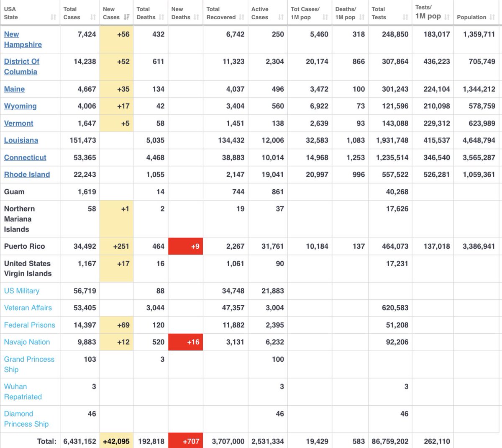
Task: Select the Northern Mariana Islands label
Action: click(19, 219)
